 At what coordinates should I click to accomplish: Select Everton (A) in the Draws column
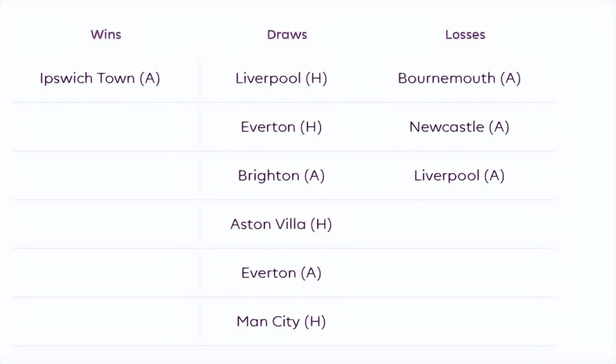(281, 273)
